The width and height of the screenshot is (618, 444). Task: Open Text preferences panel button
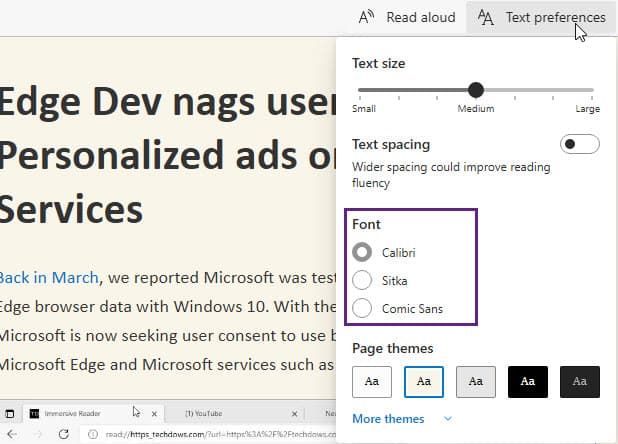click(x=541, y=17)
